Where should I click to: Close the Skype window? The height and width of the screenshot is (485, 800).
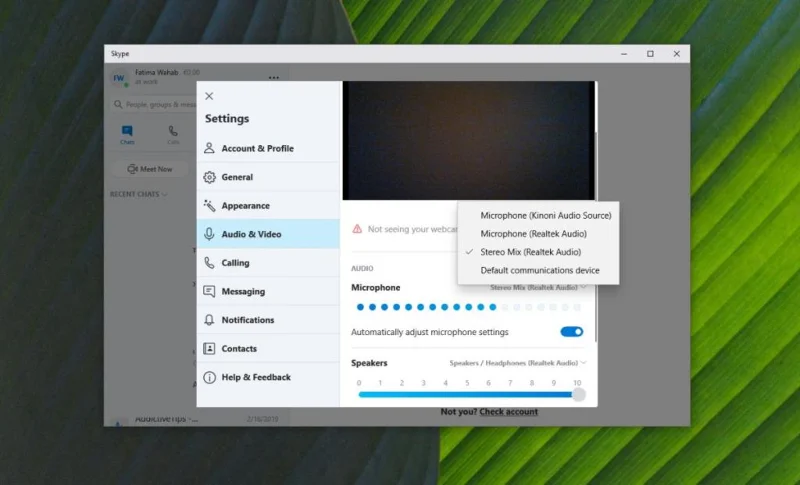pyautogui.click(x=677, y=54)
